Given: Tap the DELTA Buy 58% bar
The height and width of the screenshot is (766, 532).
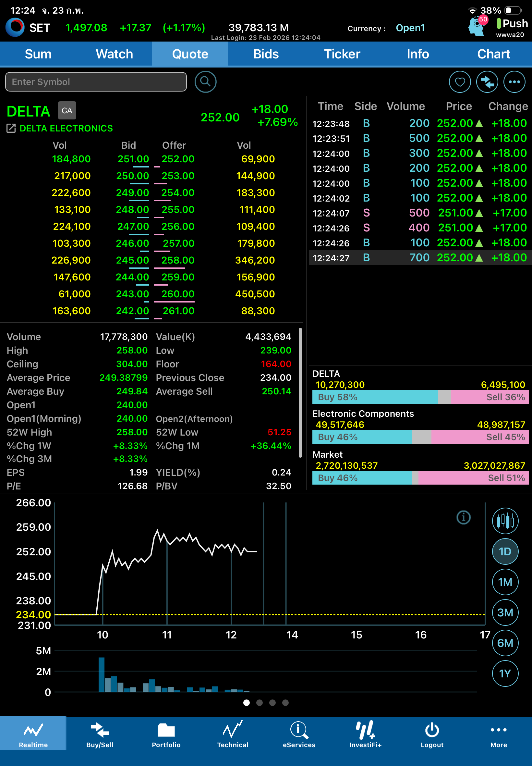Looking at the screenshot, I should click(375, 397).
